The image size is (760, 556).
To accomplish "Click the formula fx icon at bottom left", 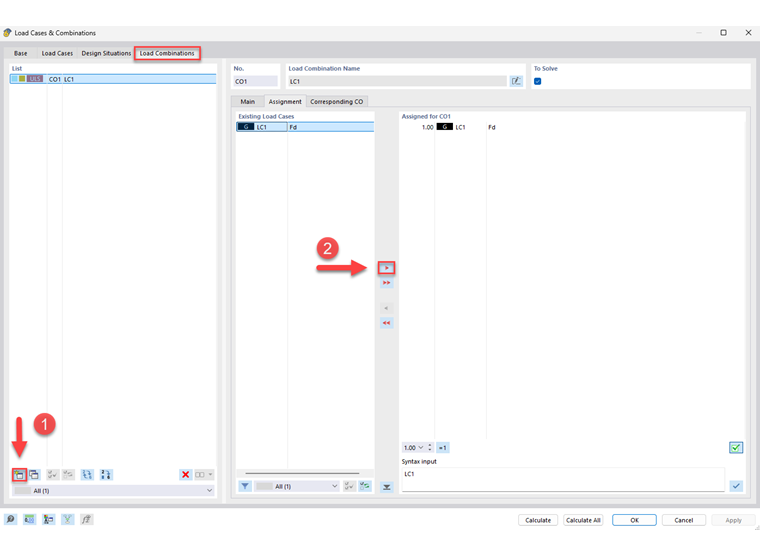I will coord(86,519).
